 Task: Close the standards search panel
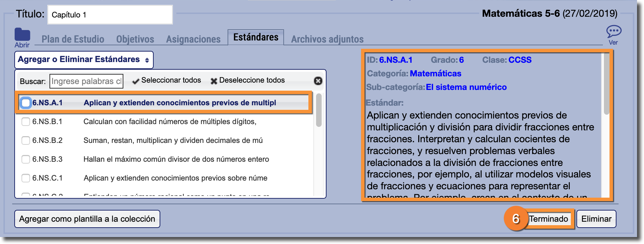(x=318, y=81)
